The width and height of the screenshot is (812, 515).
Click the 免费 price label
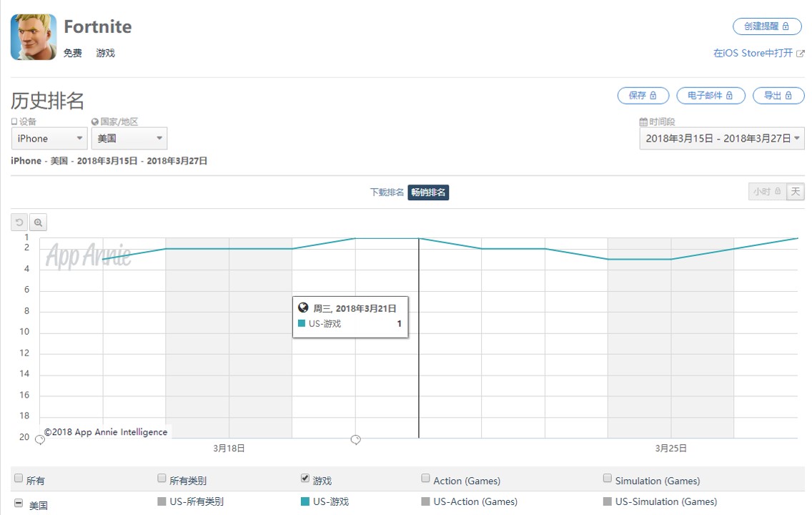[x=72, y=53]
